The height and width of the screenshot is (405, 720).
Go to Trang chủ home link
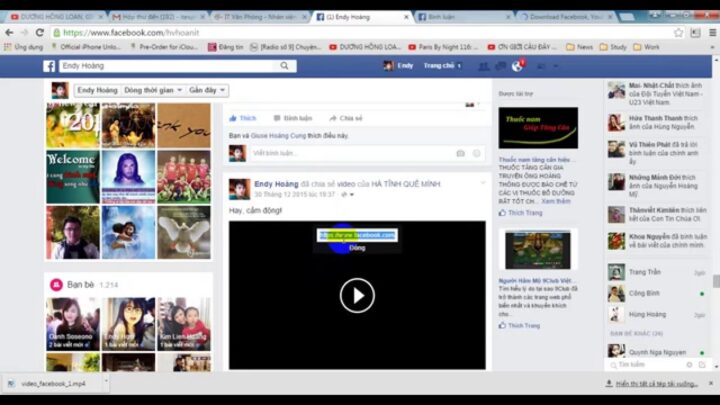pos(439,66)
